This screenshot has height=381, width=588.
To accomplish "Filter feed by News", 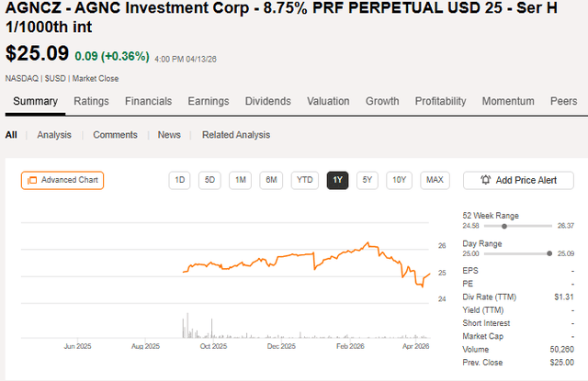I will (x=169, y=135).
